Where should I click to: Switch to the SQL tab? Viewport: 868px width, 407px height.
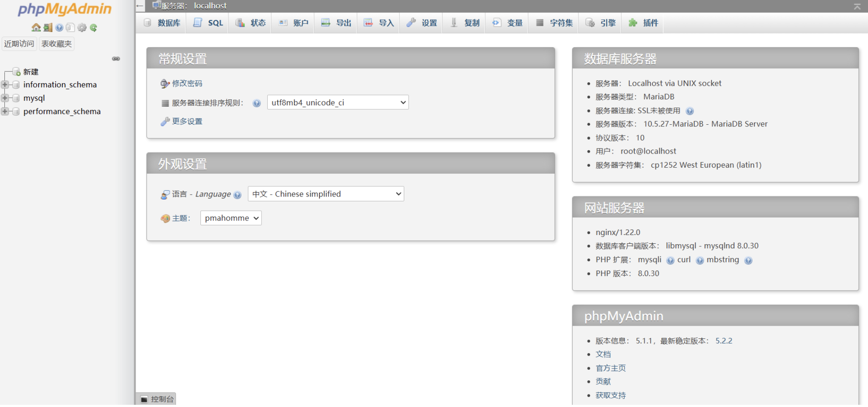tap(209, 23)
